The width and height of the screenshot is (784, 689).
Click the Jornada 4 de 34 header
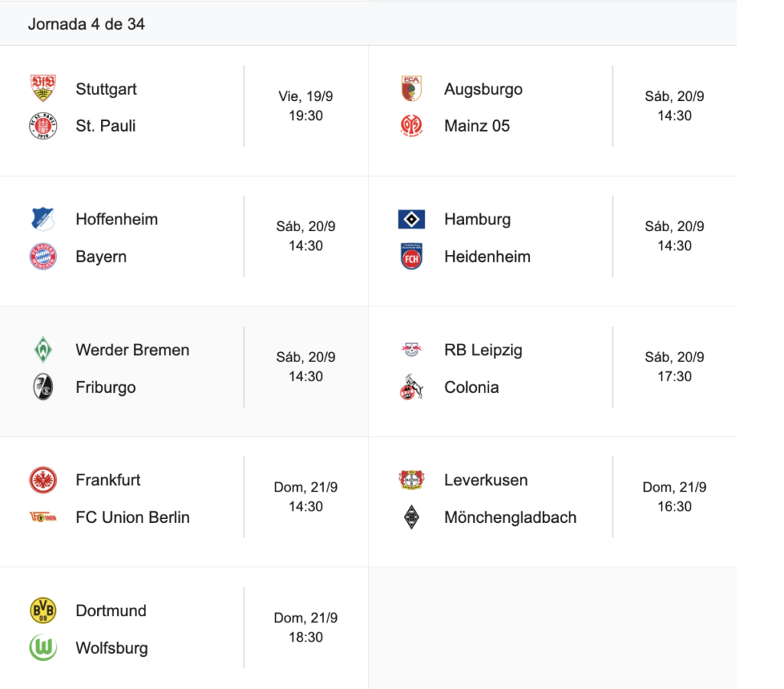(x=87, y=24)
